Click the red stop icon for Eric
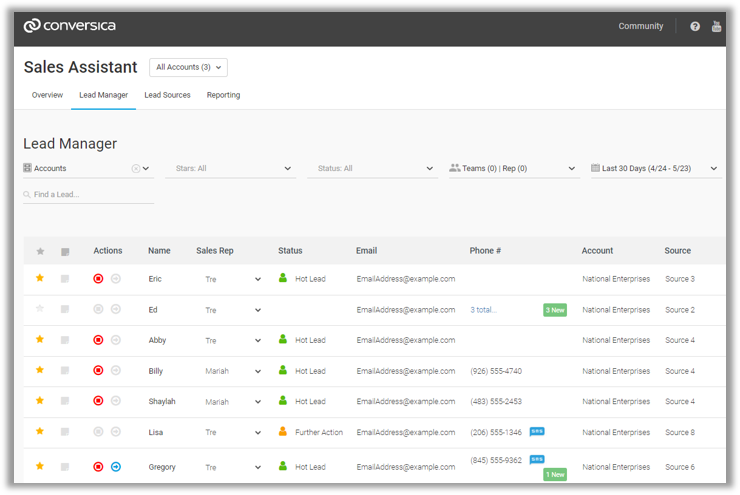 click(x=98, y=278)
